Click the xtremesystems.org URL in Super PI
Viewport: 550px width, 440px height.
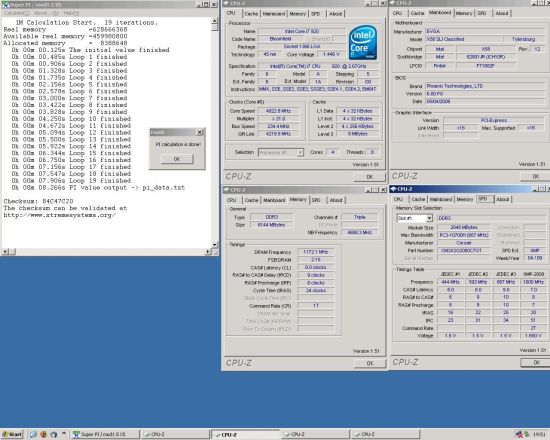coord(60,215)
